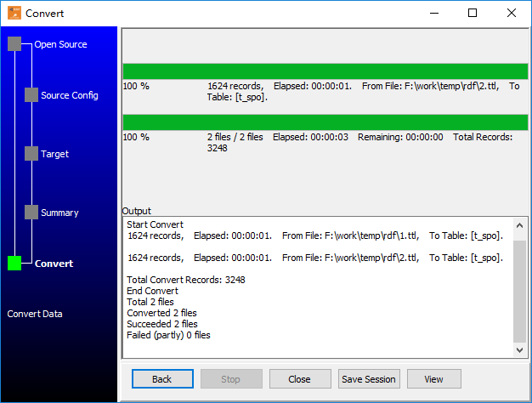
Task: Select the bold Convert step label
Action: click(x=54, y=264)
